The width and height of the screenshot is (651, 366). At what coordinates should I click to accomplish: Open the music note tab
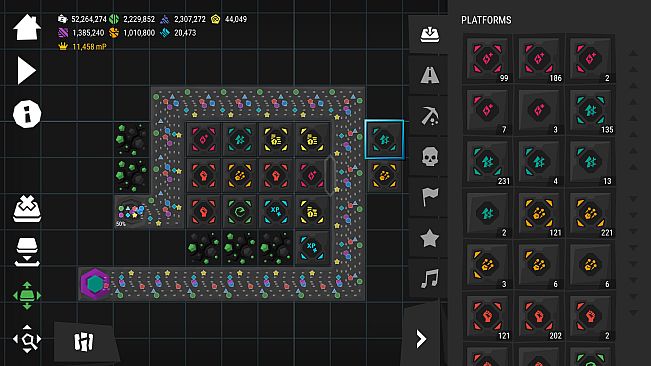430,278
